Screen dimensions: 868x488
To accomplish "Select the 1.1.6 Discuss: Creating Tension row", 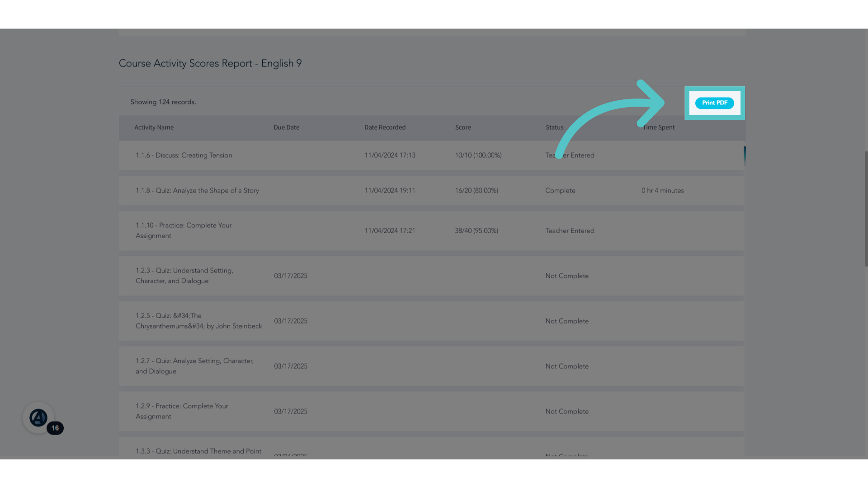I will (x=431, y=155).
